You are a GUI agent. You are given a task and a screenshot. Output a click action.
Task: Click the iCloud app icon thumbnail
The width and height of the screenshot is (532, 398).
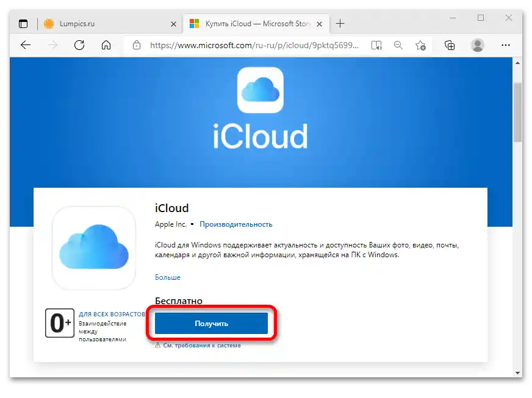tap(94, 247)
